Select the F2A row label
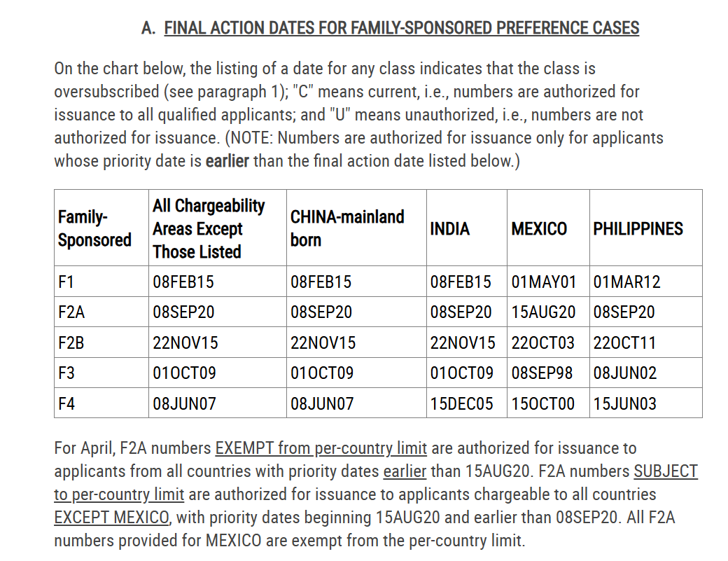Screen dimensions: 728x561 [71, 312]
